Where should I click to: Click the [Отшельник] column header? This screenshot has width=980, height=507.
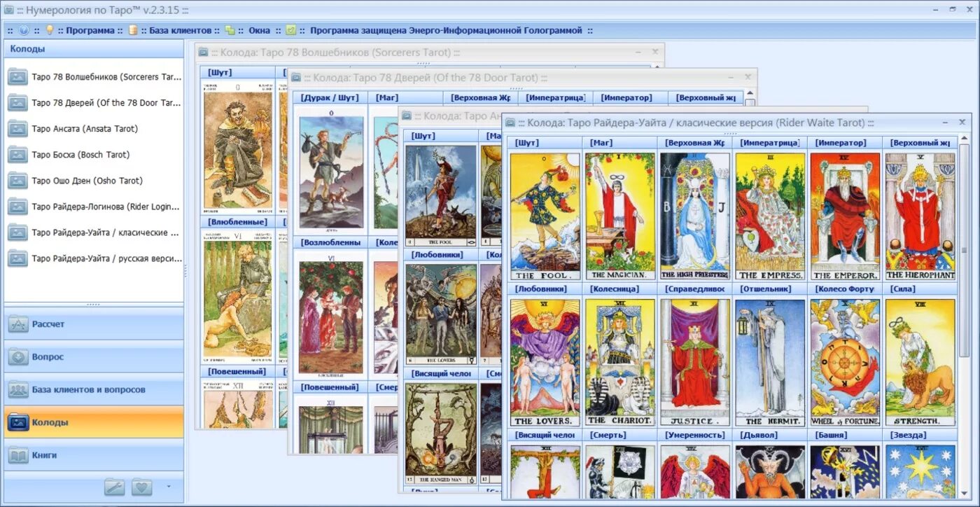(770, 289)
